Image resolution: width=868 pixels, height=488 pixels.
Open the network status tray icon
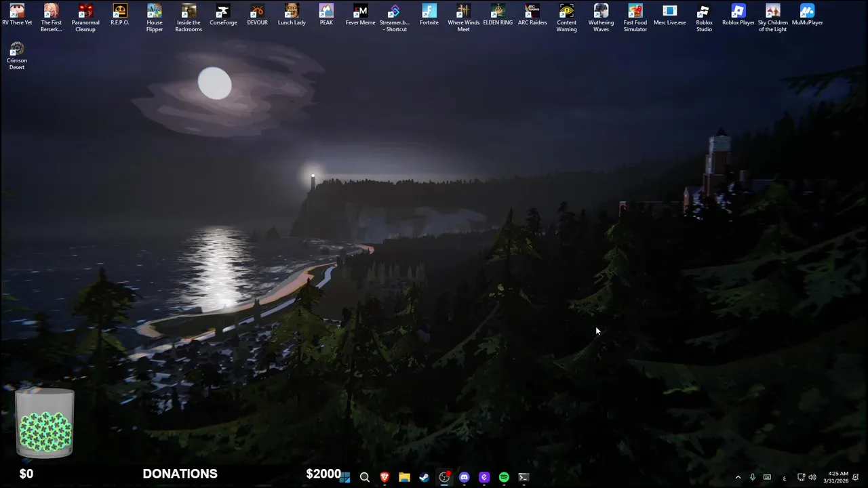pos(801,477)
